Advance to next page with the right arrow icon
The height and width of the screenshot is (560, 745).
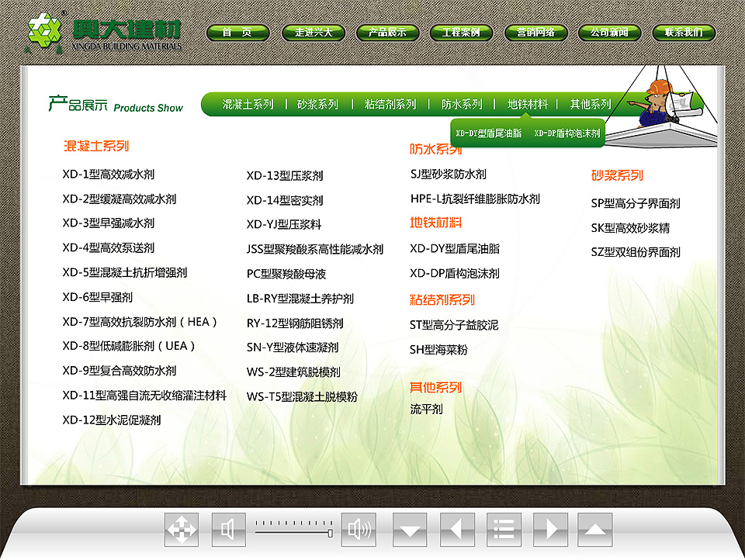click(x=551, y=529)
